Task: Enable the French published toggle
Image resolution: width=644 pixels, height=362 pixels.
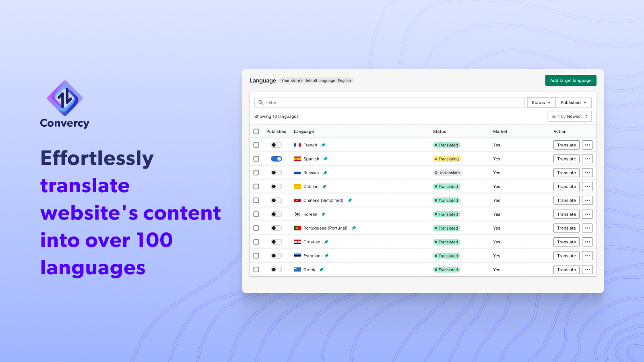Action: pos(276,145)
